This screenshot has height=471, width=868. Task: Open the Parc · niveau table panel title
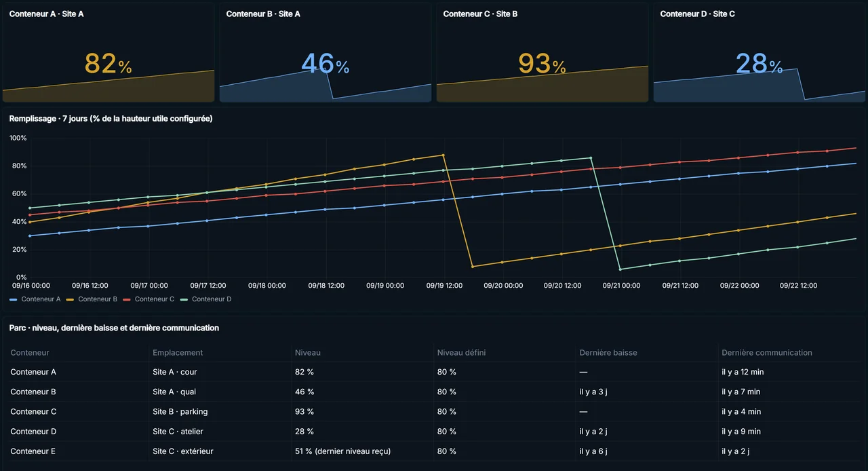coord(114,328)
